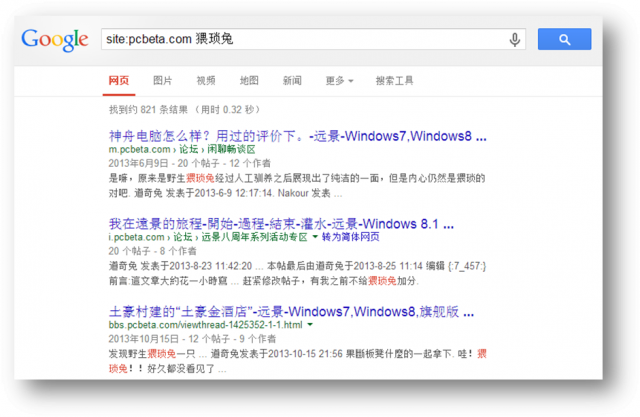Select the 网页 tab
The width and height of the screenshot is (640, 417).
pyautogui.click(x=119, y=81)
